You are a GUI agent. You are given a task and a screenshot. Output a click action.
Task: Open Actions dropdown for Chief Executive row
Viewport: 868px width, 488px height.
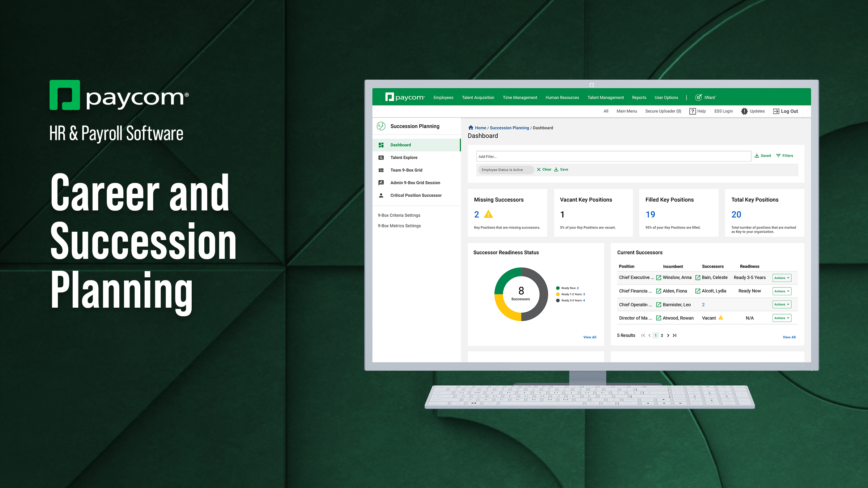(782, 278)
